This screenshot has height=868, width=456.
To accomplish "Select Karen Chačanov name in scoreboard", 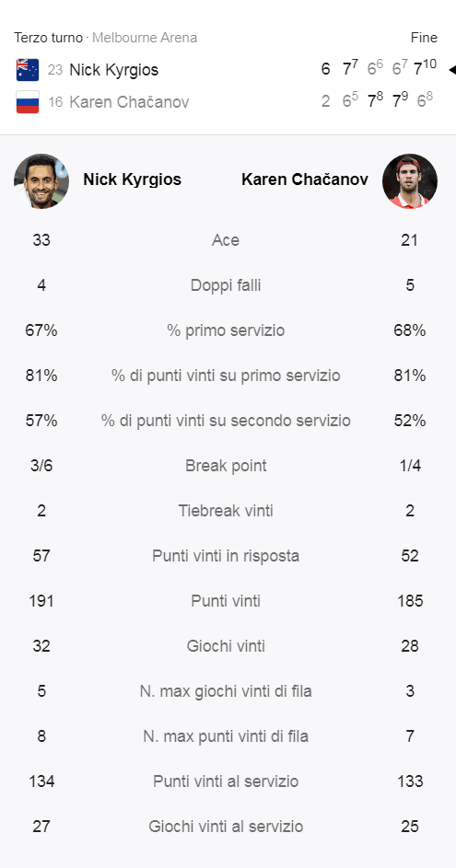I will point(129,102).
